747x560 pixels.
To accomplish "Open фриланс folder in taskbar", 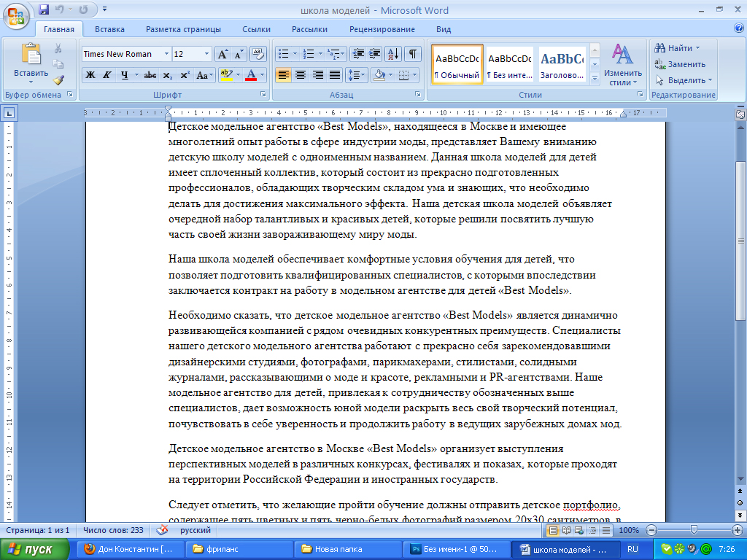I will [x=241, y=549].
